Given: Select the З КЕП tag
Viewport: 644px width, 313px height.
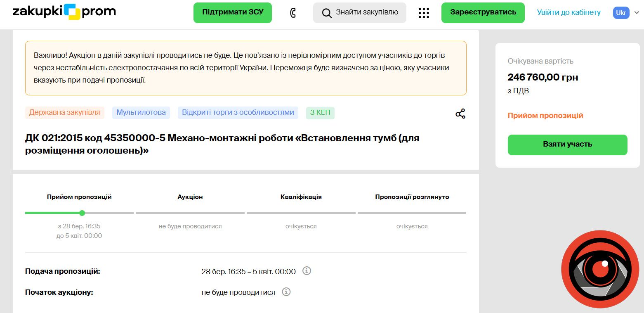Looking at the screenshot, I should [320, 112].
